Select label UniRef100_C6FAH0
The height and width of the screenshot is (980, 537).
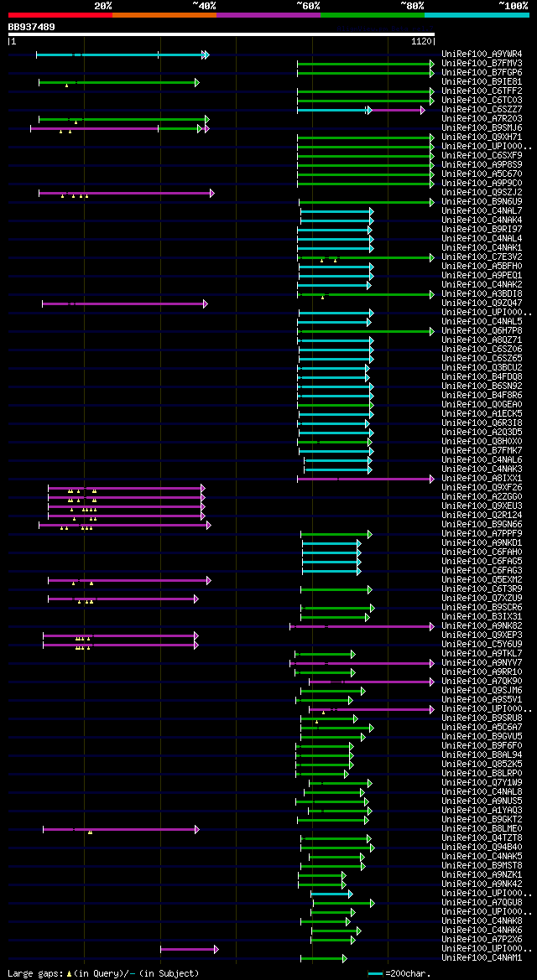[x=482, y=552]
